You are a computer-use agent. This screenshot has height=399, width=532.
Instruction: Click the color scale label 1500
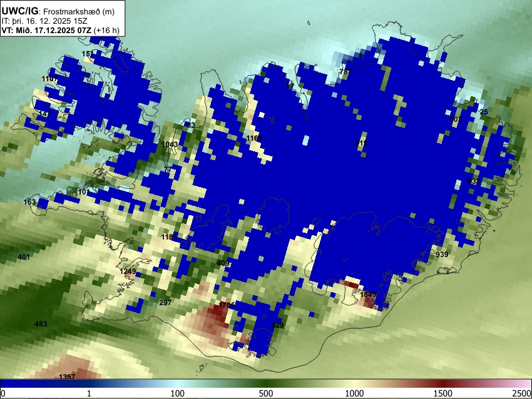442,393
